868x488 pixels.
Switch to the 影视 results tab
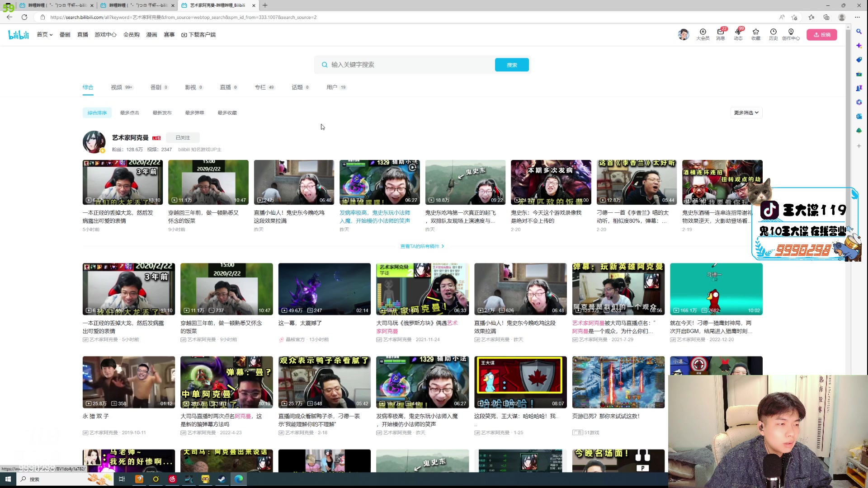click(x=194, y=87)
